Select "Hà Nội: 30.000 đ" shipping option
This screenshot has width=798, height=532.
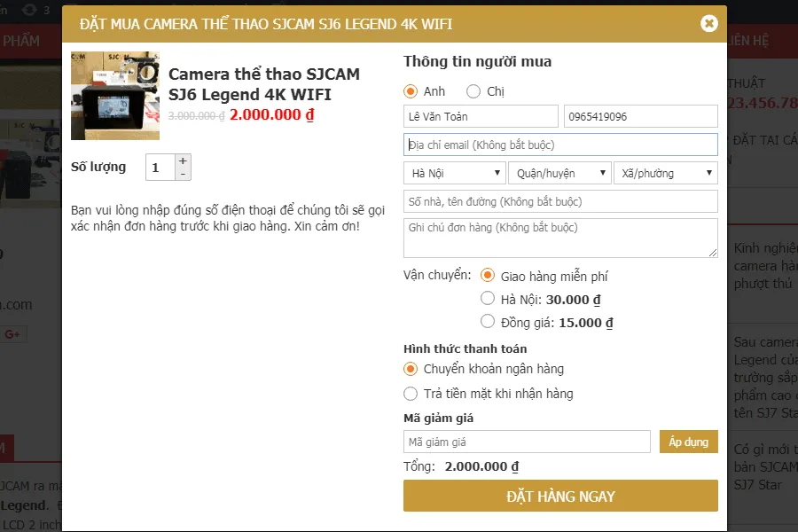tap(488, 299)
